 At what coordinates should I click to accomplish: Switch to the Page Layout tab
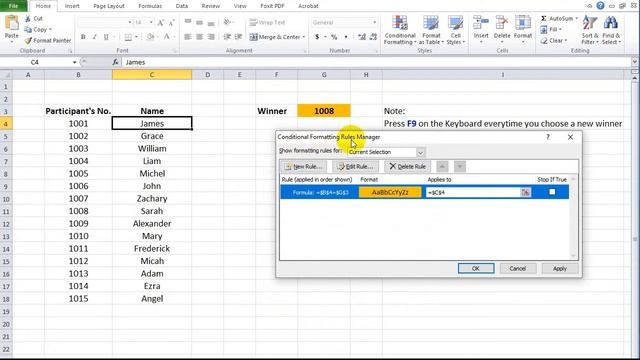(109, 6)
